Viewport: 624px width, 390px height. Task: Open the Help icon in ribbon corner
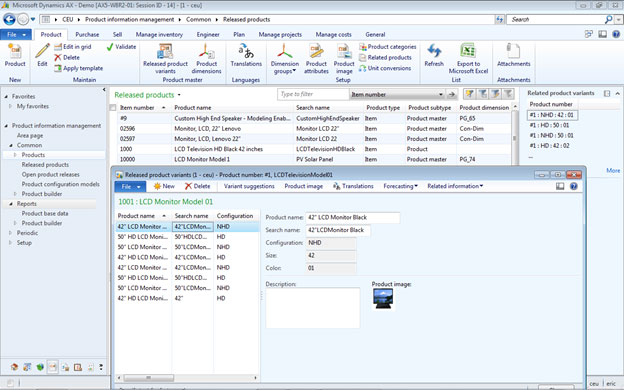(x=616, y=34)
